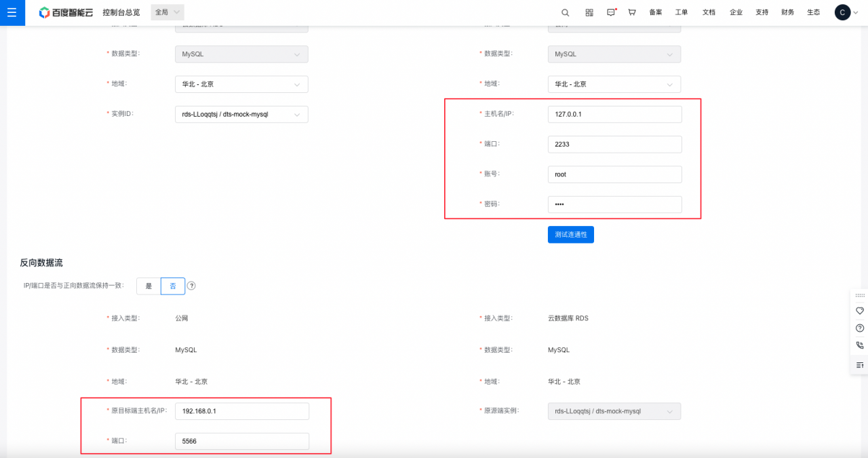Viewport: 868px width, 458px height.
Task: Select 否 for IP/port consistency
Action: [x=173, y=286]
